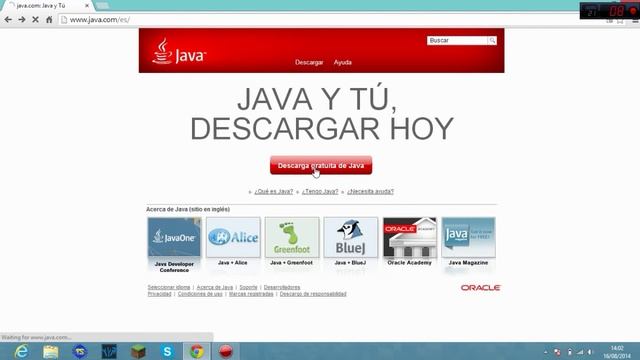The width and height of the screenshot is (640, 360).
Task: Click the Java logo in the red header
Action: [x=179, y=52]
